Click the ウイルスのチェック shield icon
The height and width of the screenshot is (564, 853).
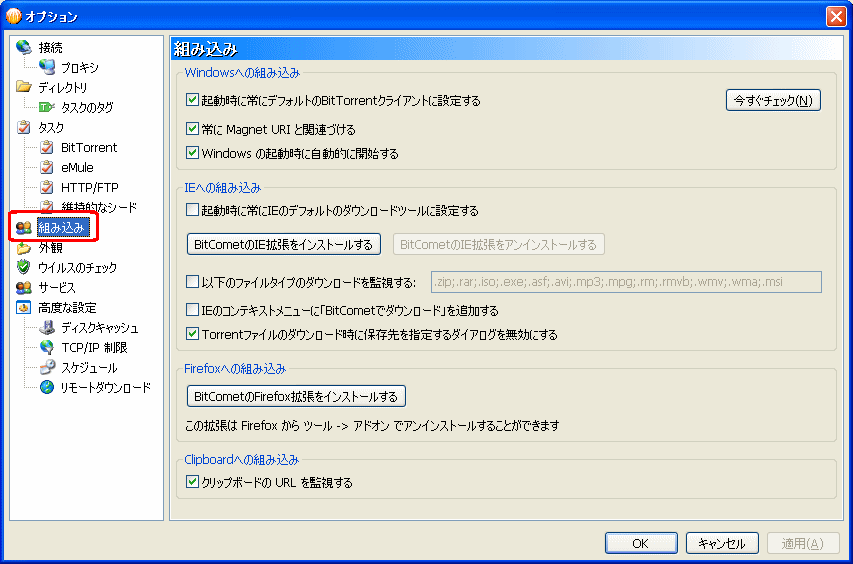coord(24,267)
